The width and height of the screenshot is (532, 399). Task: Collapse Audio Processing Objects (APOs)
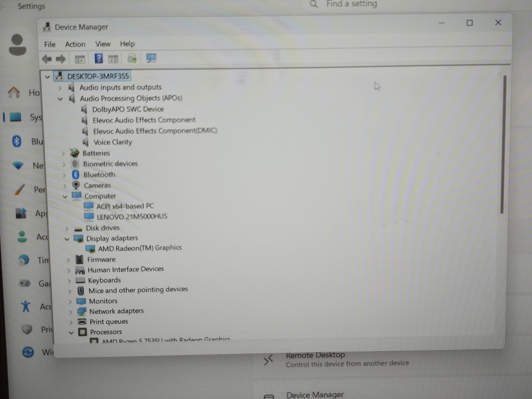[60, 99]
